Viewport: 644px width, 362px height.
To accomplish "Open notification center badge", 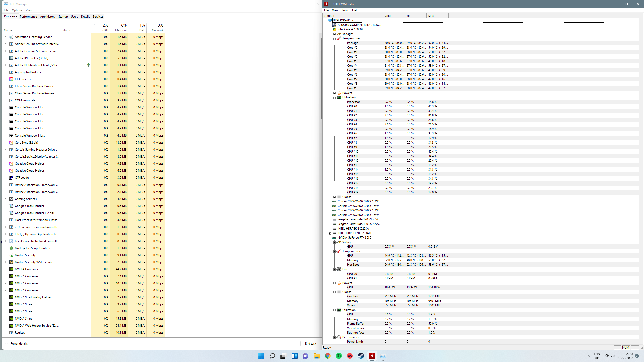I will (637, 356).
